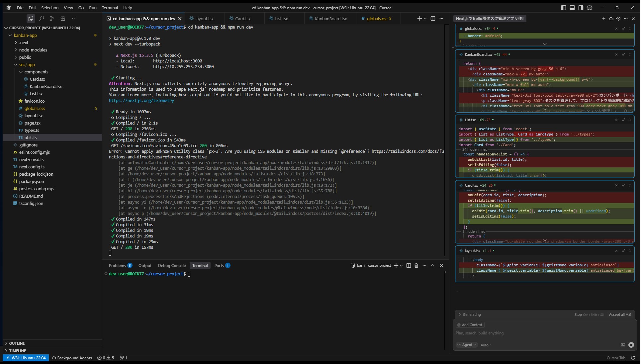Focus the 'Plan, search, build anything' input
The image size is (643, 364).
[531, 333]
